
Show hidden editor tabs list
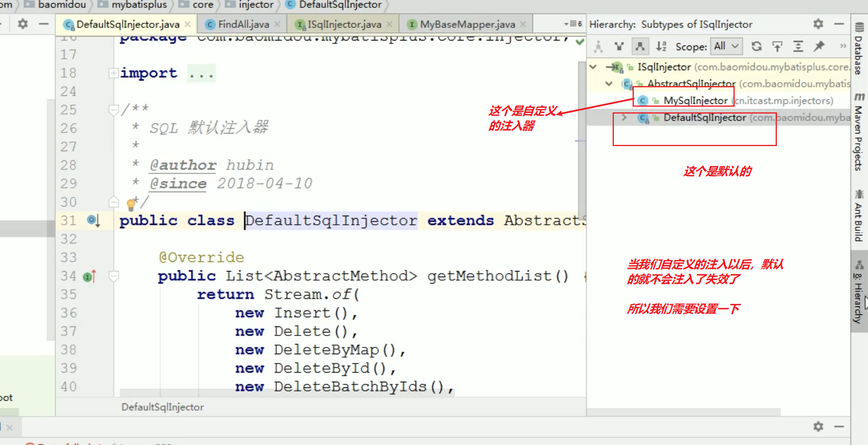[573, 24]
